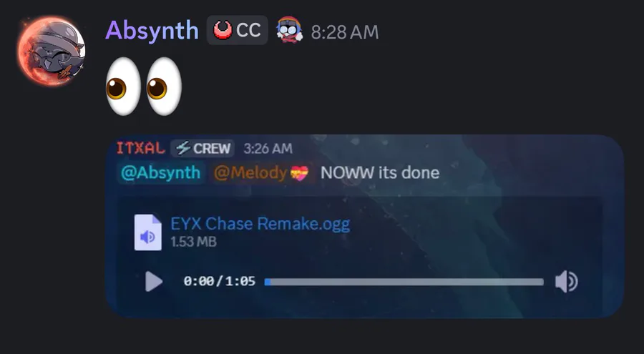Screen dimensions: 644x354
Task: Click the @Melody mention
Action: coord(261,172)
